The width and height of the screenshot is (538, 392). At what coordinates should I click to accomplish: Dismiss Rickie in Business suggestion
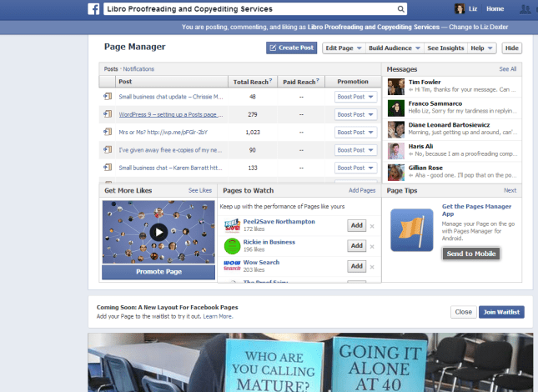[x=372, y=247]
